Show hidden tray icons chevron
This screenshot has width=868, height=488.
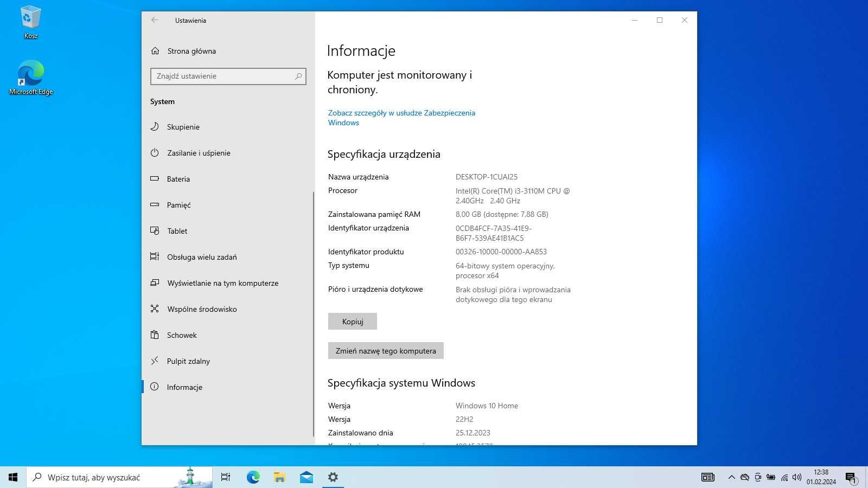[x=731, y=477]
